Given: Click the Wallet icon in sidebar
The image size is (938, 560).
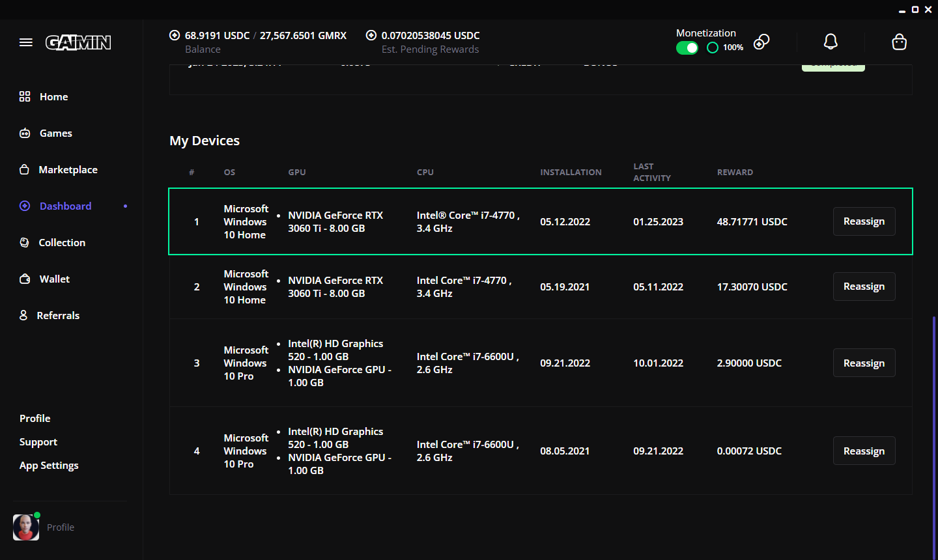Looking at the screenshot, I should [x=25, y=279].
